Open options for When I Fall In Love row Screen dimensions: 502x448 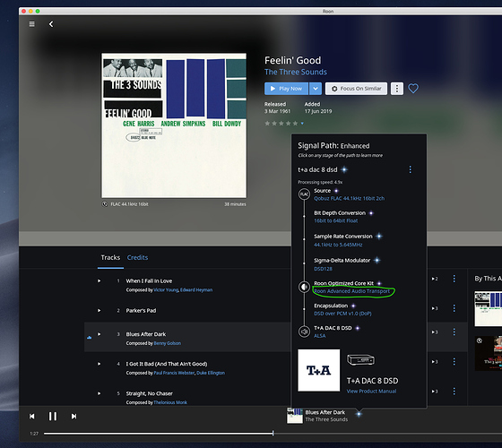tap(454, 279)
